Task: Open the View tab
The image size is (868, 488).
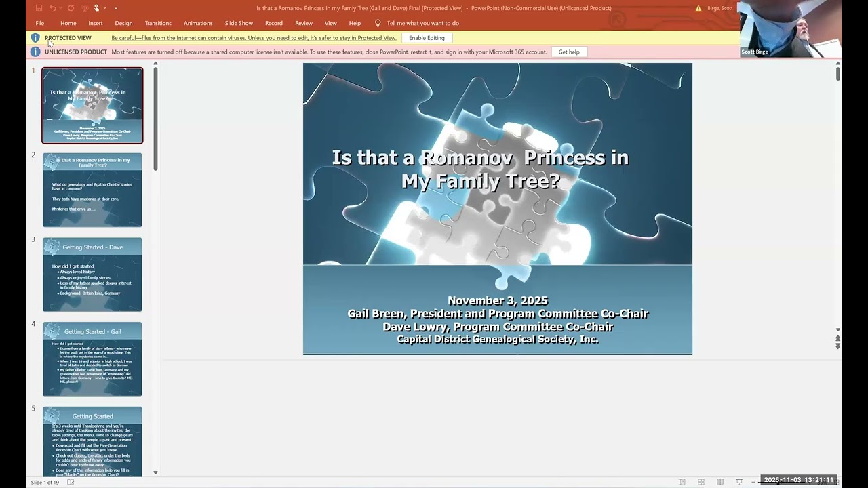Action: (330, 23)
